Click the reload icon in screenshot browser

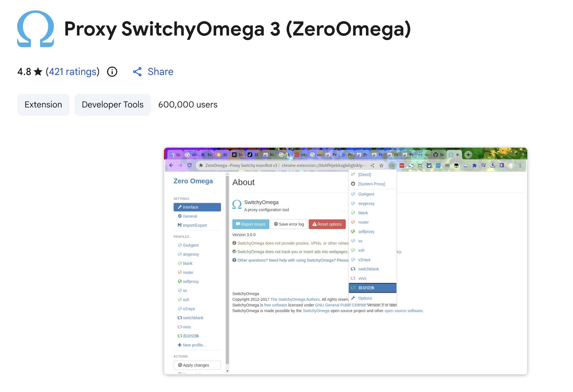189,165
